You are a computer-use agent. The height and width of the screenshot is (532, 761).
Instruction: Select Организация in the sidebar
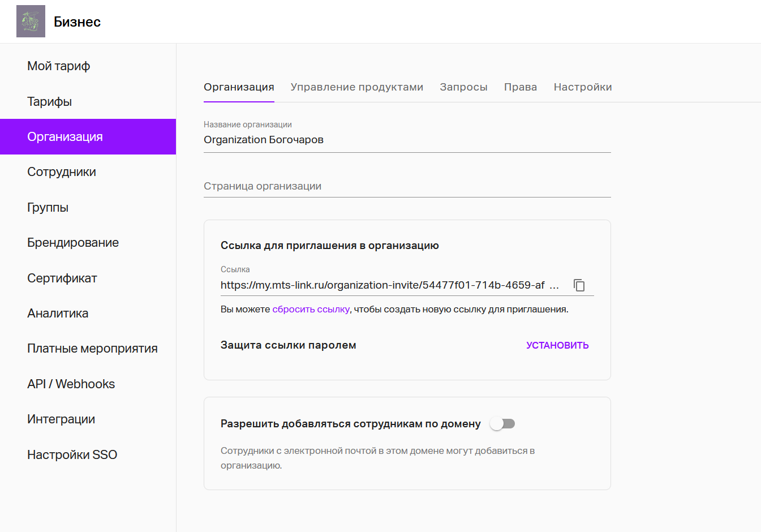(88, 137)
